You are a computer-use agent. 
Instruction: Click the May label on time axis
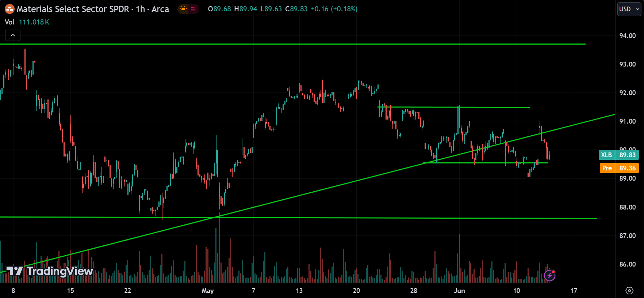[x=208, y=291]
